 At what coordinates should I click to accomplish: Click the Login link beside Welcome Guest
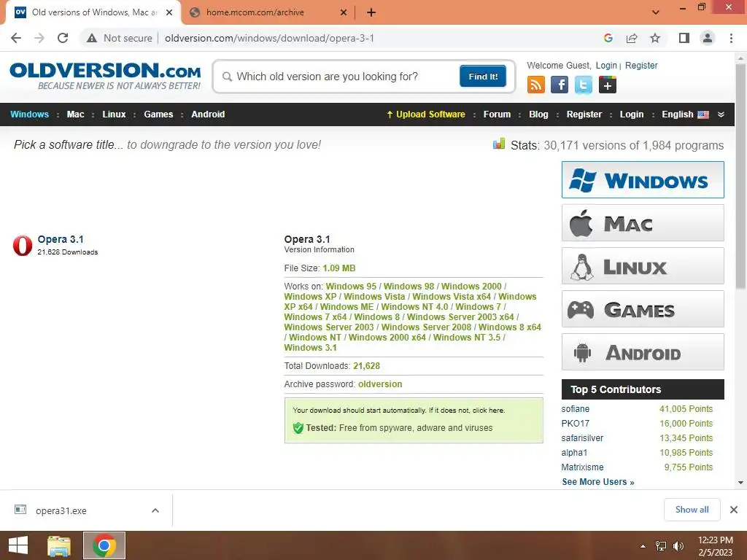click(x=606, y=65)
